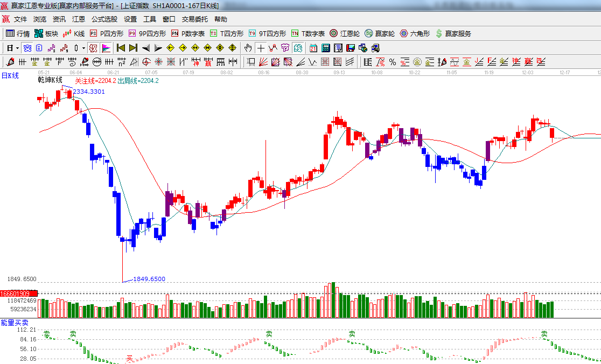Toggle the pressed cyan icon beside crosshair tools
This screenshot has height=364, width=601.
click(x=298, y=47)
